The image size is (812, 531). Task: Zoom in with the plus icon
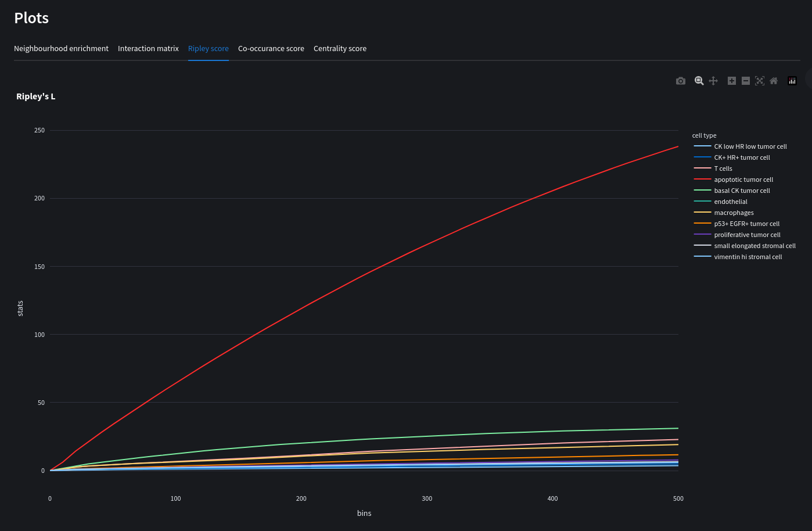732,81
